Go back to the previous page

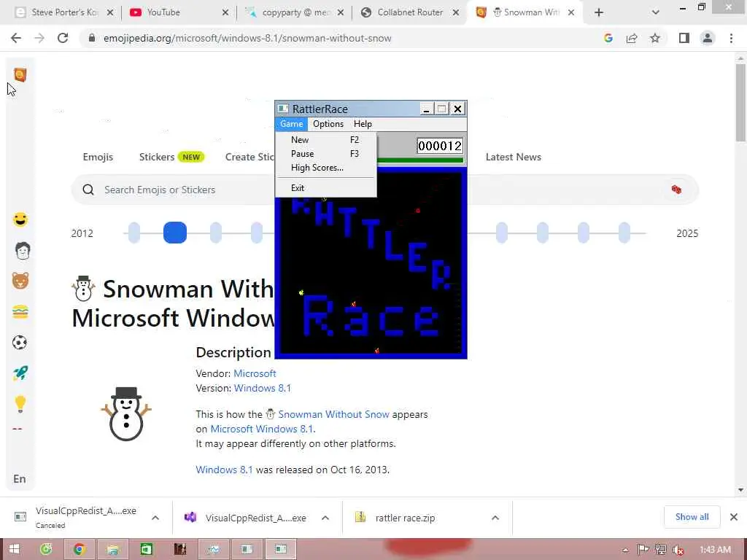point(16,38)
